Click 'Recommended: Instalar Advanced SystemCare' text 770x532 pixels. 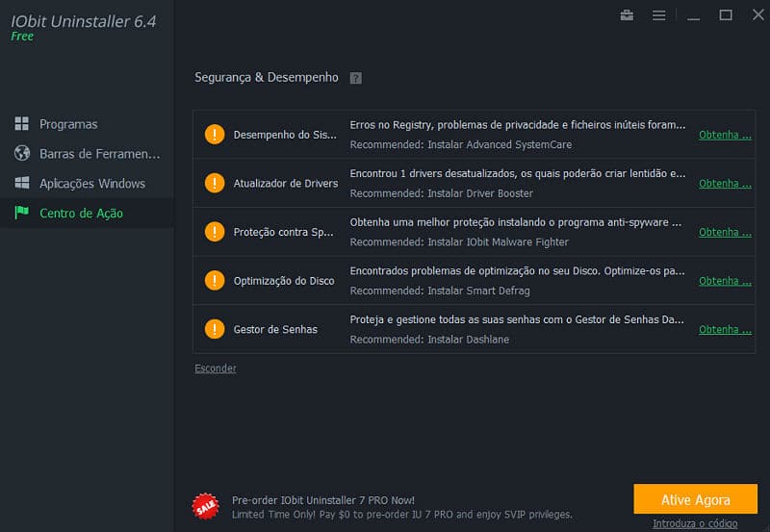pyautogui.click(x=461, y=144)
